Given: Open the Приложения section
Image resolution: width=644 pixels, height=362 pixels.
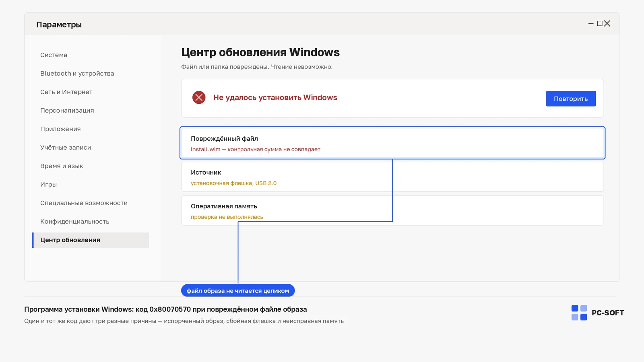Looking at the screenshot, I should coord(60,129).
